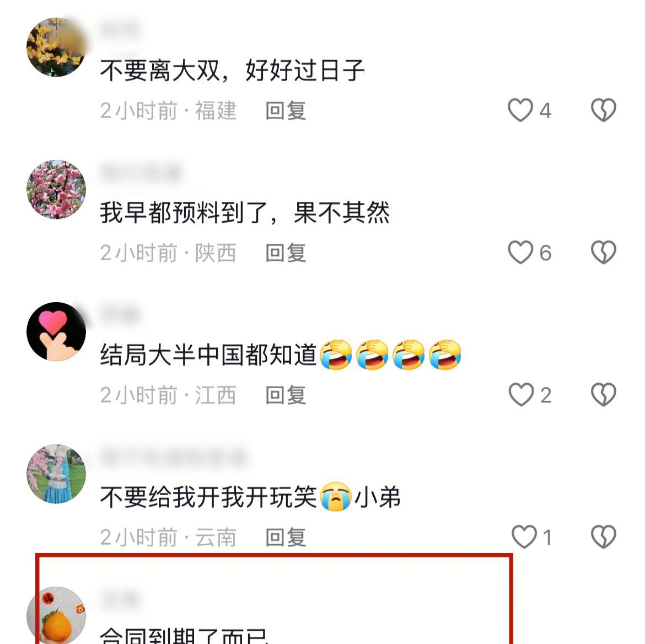Open yellow flowers avatar profile

pyautogui.click(x=56, y=47)
